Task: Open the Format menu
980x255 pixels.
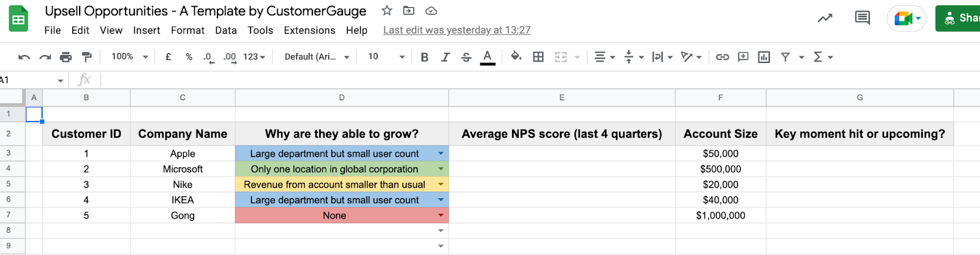Action: click(x=187, y=30)
